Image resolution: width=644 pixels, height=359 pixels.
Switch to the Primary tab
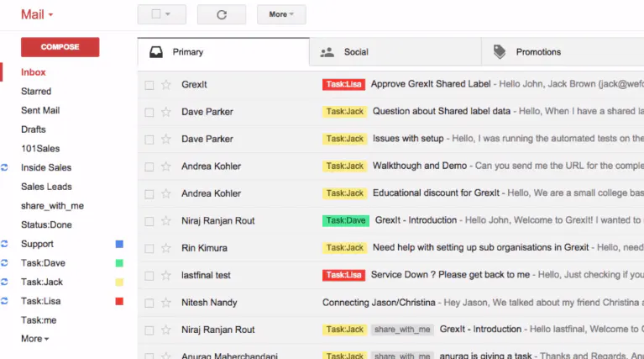click(223, 52)
